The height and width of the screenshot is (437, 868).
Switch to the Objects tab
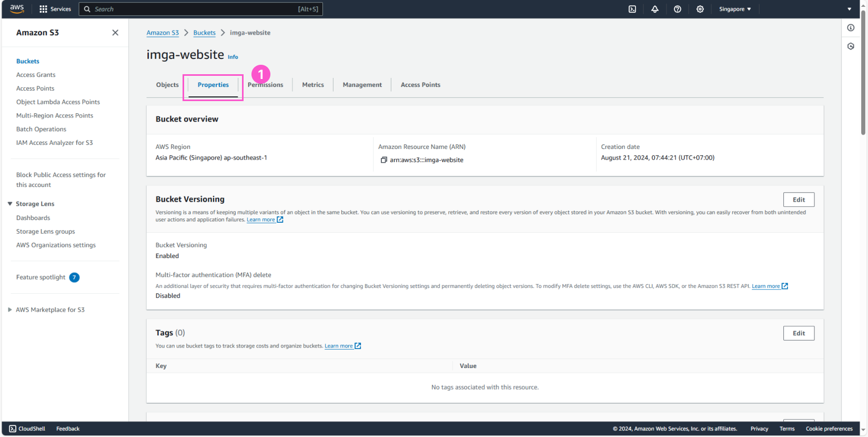click(x=167, y=85)
